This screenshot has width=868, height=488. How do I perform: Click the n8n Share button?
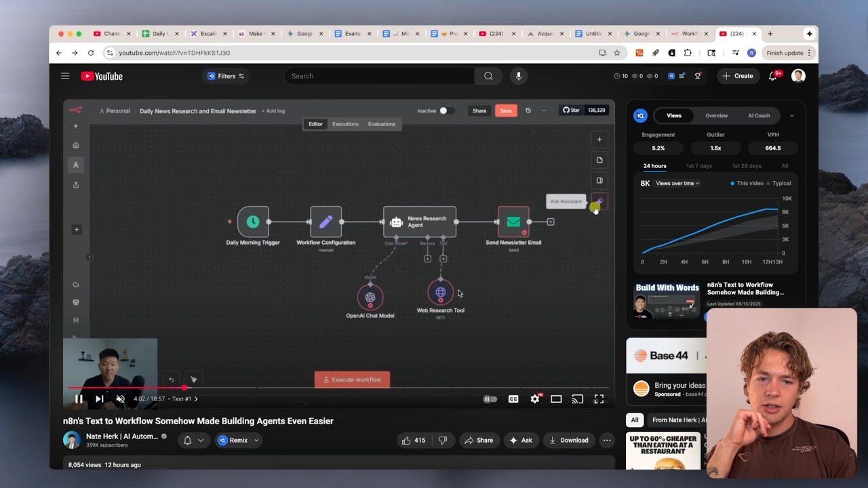[479, 110]
